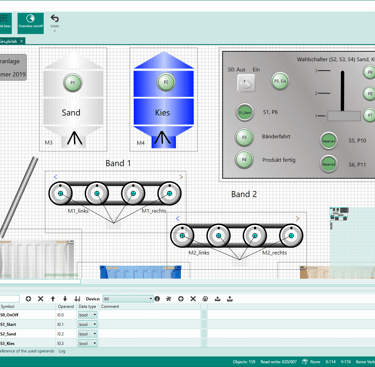Click the circle-plus icon right of Device dropdown

point(181,299)
